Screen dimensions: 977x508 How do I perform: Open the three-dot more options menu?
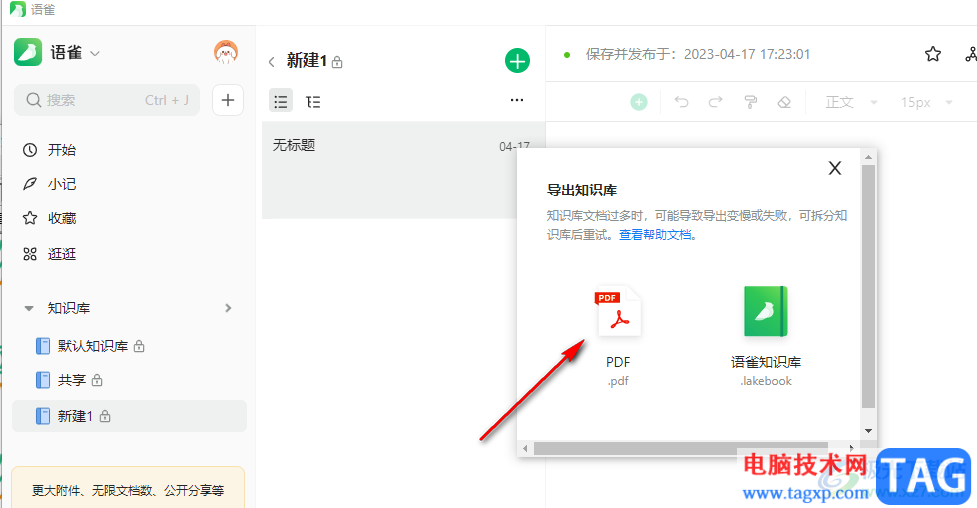coord(517,100)
